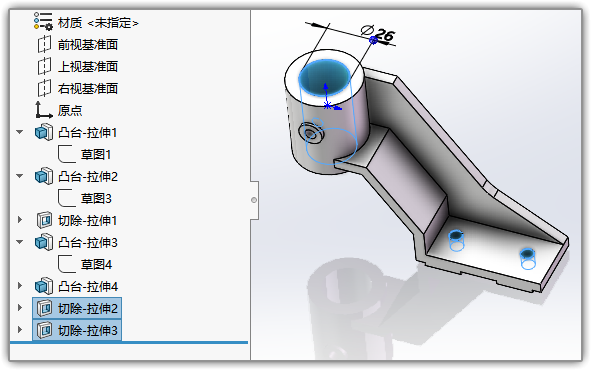Screen dimensions: 591x370
Task: Select the 草图3 label
Action: click(96, 198)
